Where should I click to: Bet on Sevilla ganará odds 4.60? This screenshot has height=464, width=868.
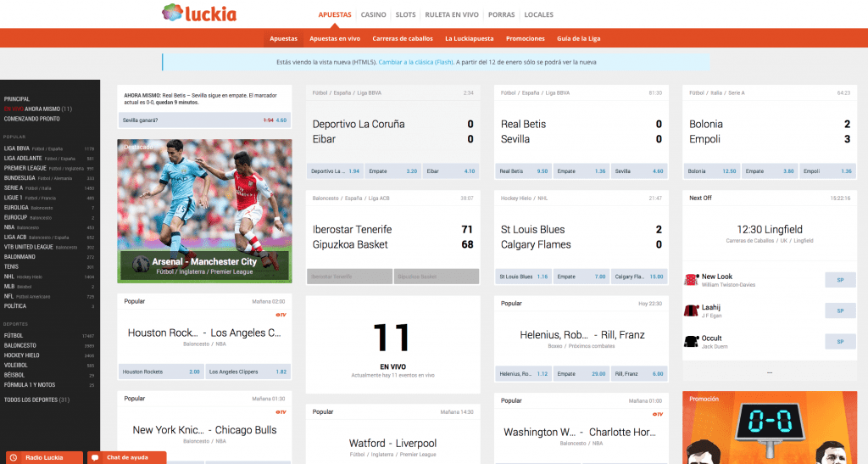pos(204,120)
